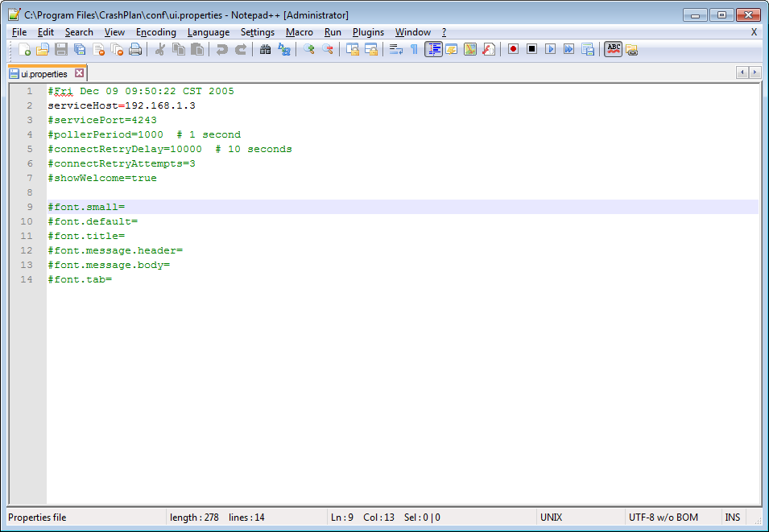Open the Function List icon
The height and width of the screenshot is (532, 769).
[489, 50]
